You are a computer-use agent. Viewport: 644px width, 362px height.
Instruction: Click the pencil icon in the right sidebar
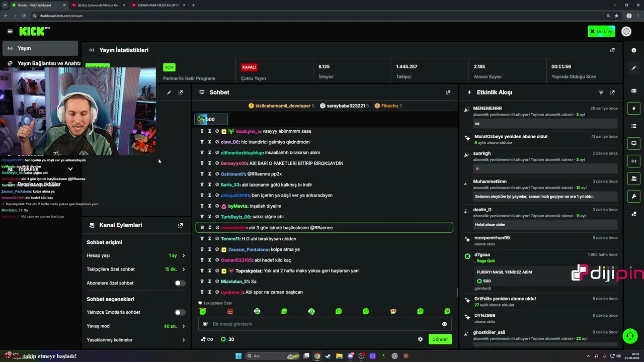pyautogui.click(x=634, y=68)
